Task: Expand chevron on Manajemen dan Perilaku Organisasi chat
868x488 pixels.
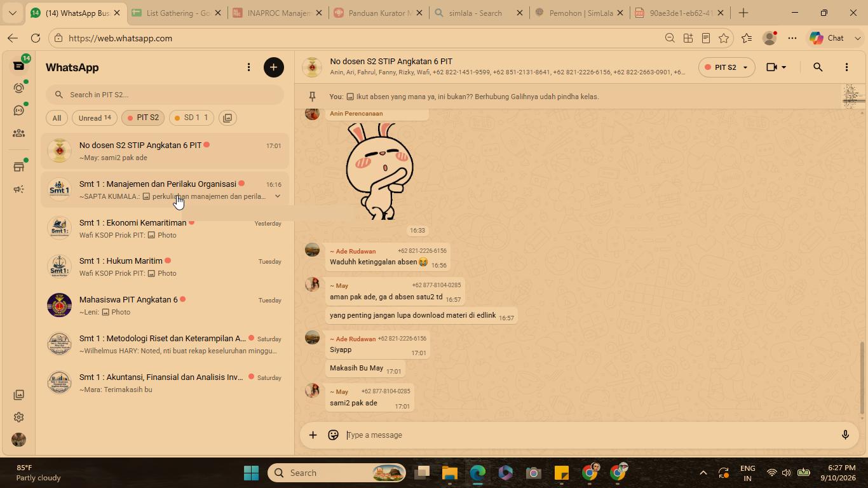Action: click(x=278, y=196)
